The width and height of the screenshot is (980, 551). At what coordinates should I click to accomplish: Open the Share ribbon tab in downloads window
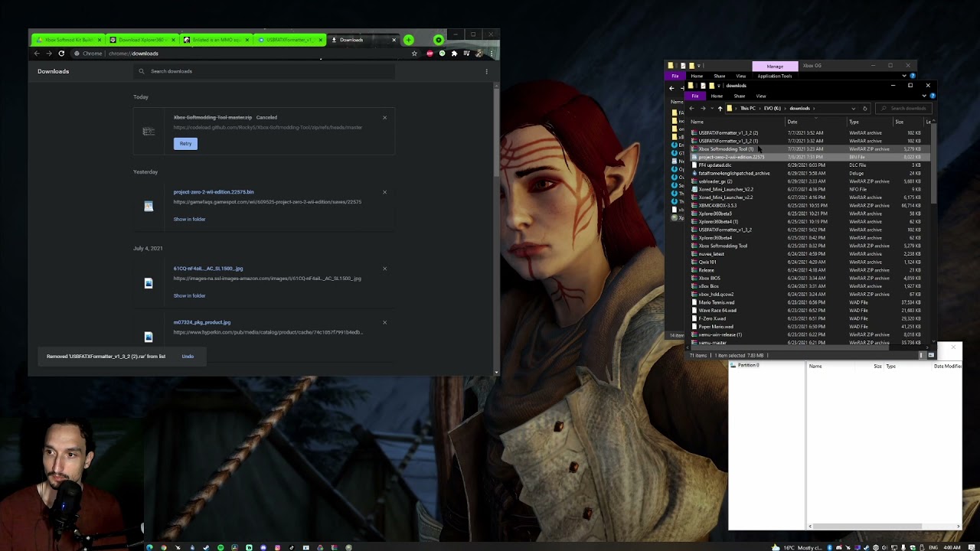click(x=740, y=96)
